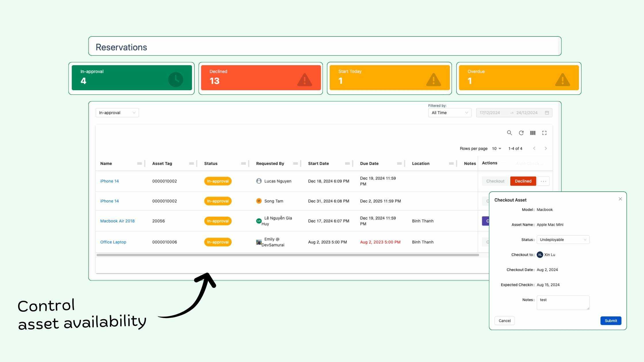The width and height of the screenshot is (644, 362).
Task: Click the refresh table icon
Action: point(521,133)
